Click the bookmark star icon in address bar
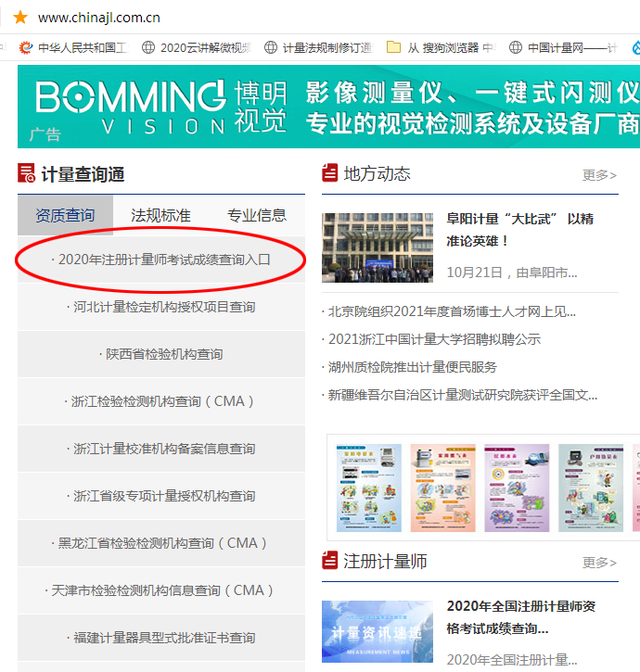The height and width of the screenshot is (672, 640). (19, 18)
